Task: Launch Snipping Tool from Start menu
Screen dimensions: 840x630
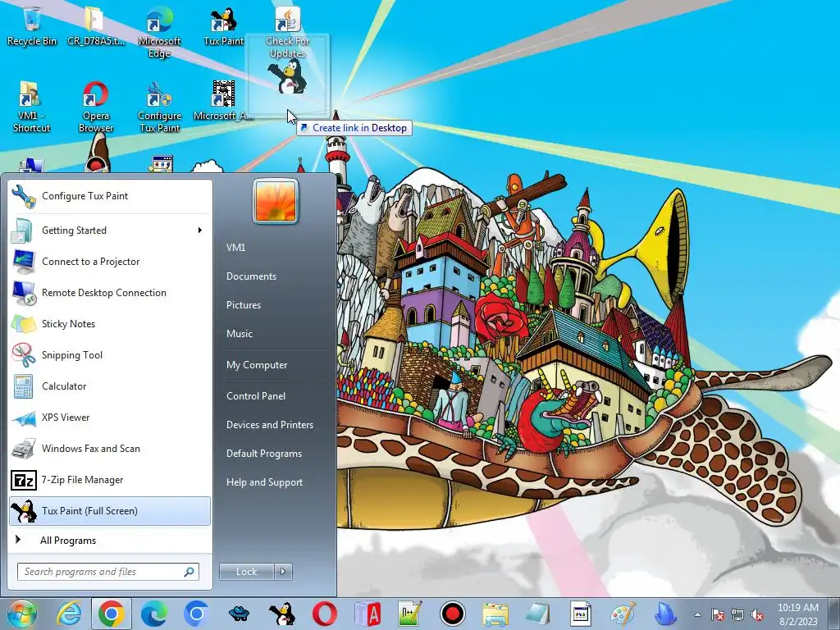Action: click(x=110, y=355)
